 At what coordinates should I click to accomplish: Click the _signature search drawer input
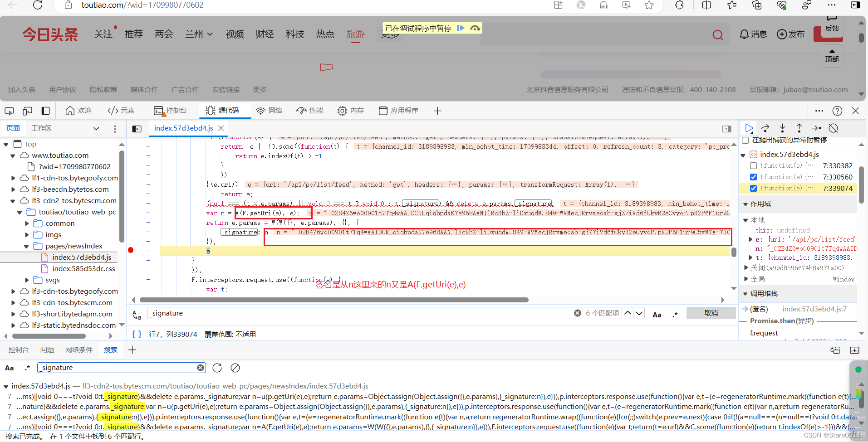[121, 368]
